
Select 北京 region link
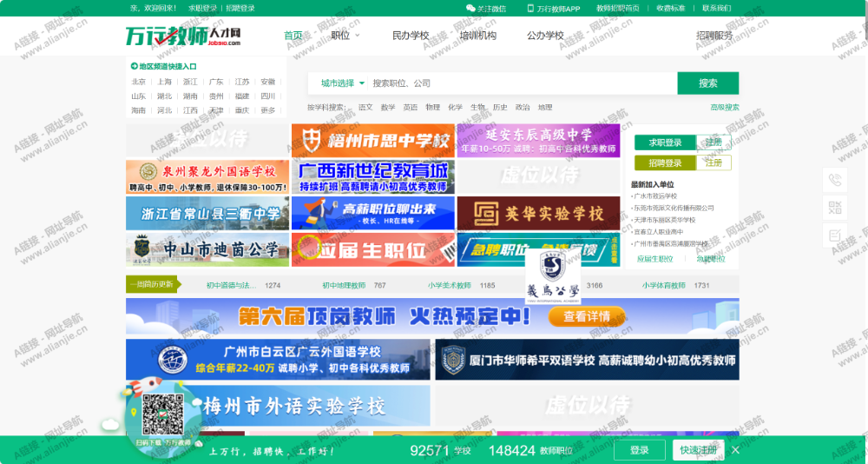[x=138, y=82]
